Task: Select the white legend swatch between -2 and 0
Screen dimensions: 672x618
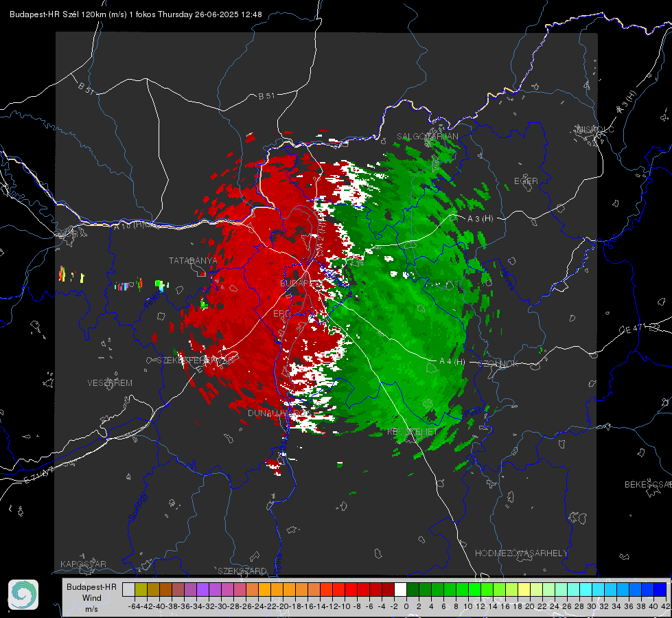Action: [400, 590]
